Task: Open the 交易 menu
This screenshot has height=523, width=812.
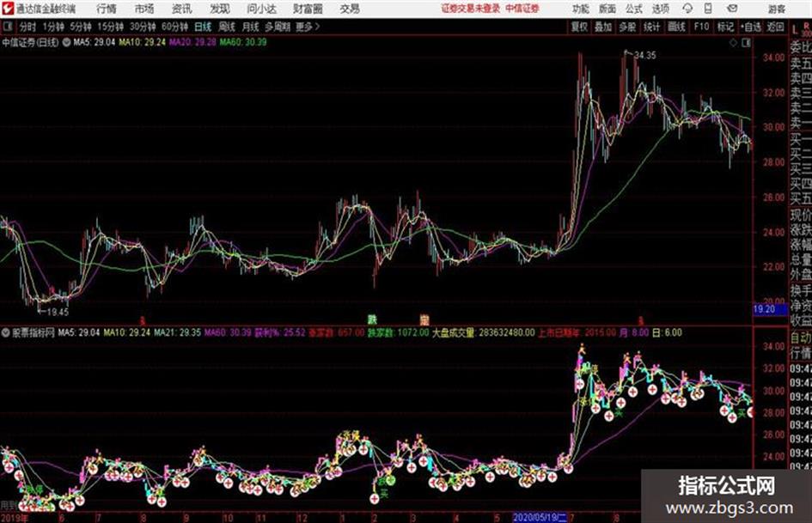Action: click(x=350, y=9)
